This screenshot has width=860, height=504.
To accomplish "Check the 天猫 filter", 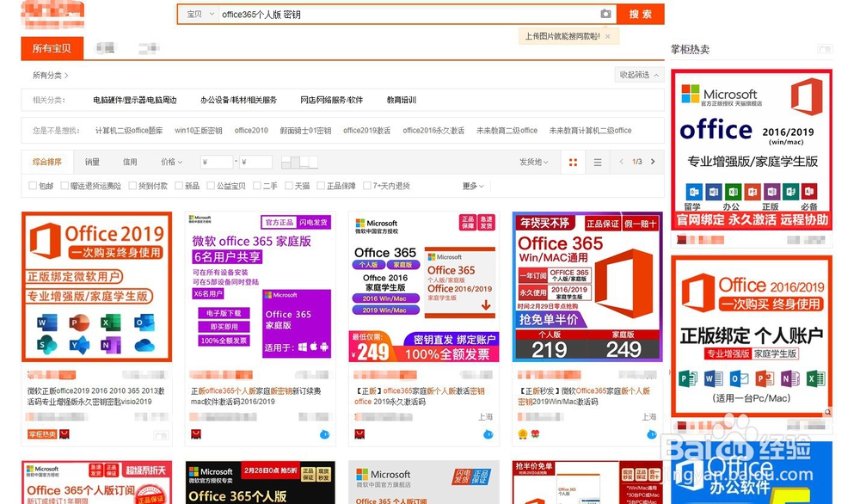I will [288, 186].
